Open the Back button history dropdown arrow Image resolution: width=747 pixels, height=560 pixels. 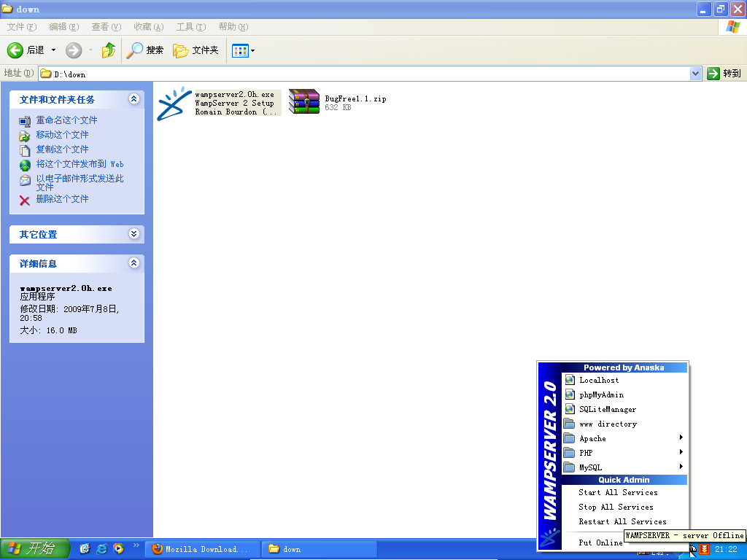pos(53,50)
